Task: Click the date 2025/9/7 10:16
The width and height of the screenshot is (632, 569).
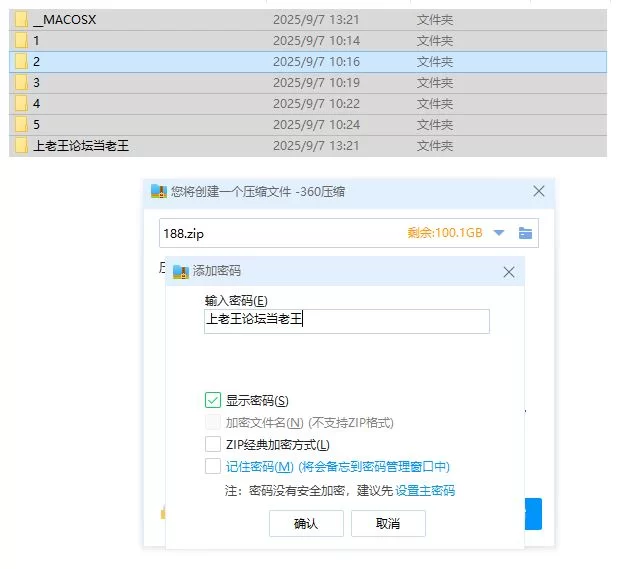Action: pyautogui.click(x=316, y=62)
